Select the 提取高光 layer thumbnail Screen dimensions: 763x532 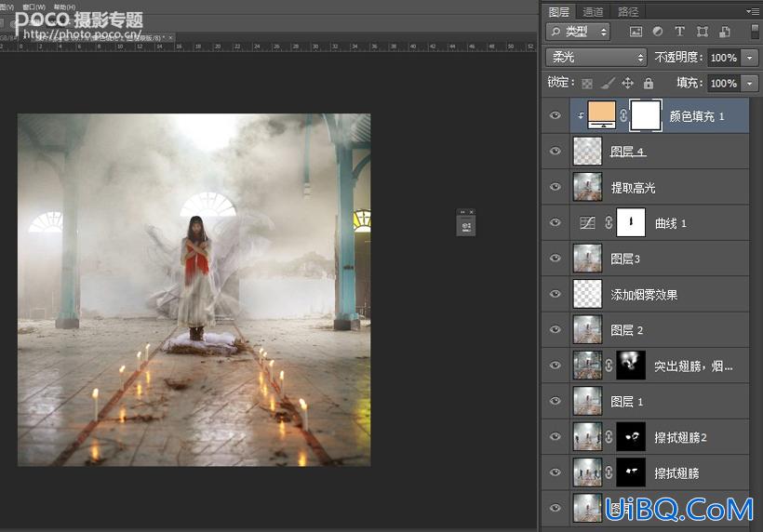click(x=587, y=187)
